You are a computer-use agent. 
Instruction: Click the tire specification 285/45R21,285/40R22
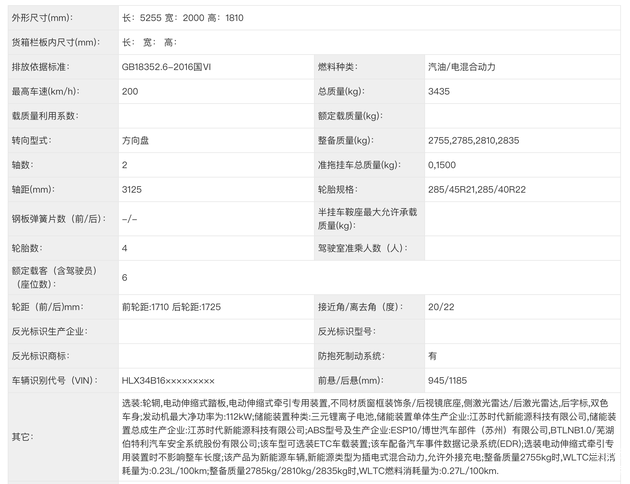point(478,188)
